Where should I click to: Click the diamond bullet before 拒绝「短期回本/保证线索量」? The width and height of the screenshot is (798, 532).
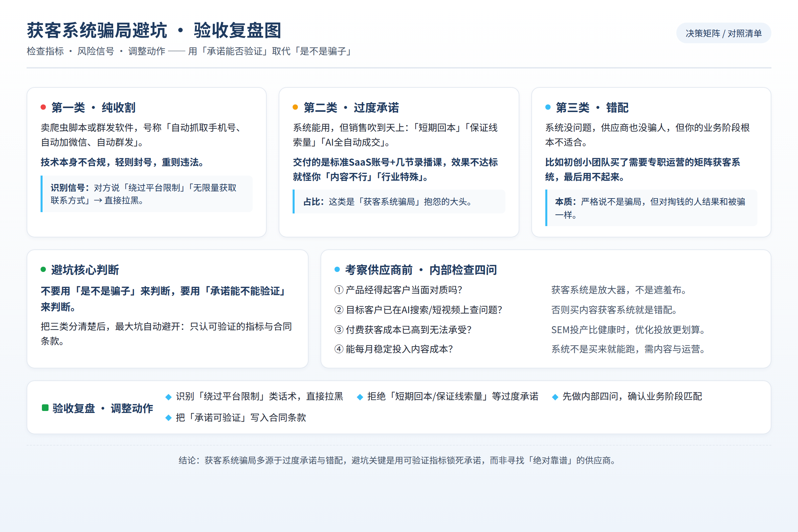(x=360, y=397)
